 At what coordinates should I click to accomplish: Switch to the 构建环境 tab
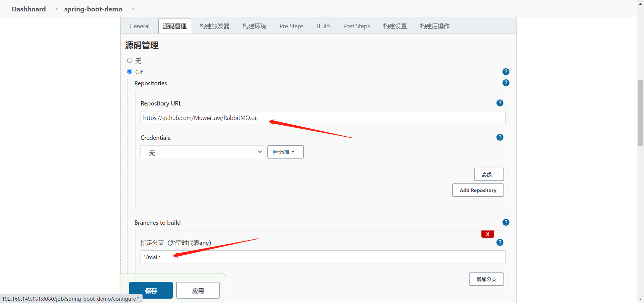(254, 26)
